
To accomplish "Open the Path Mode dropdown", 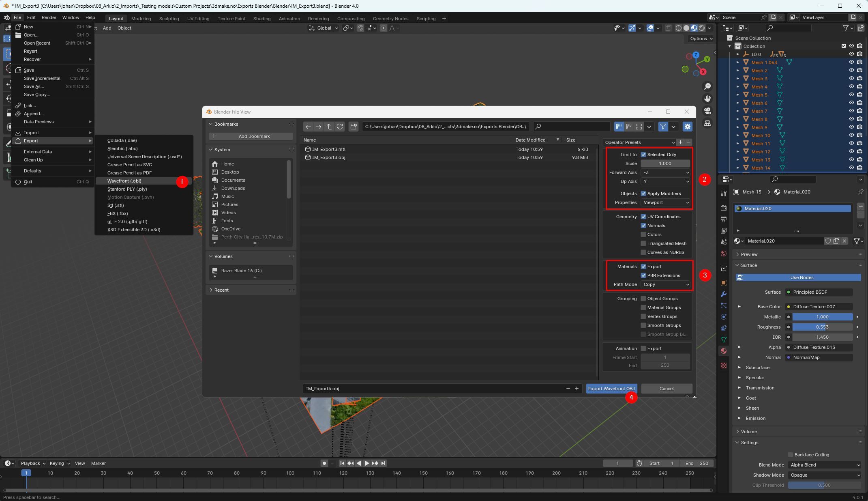I will click(665, 284).
